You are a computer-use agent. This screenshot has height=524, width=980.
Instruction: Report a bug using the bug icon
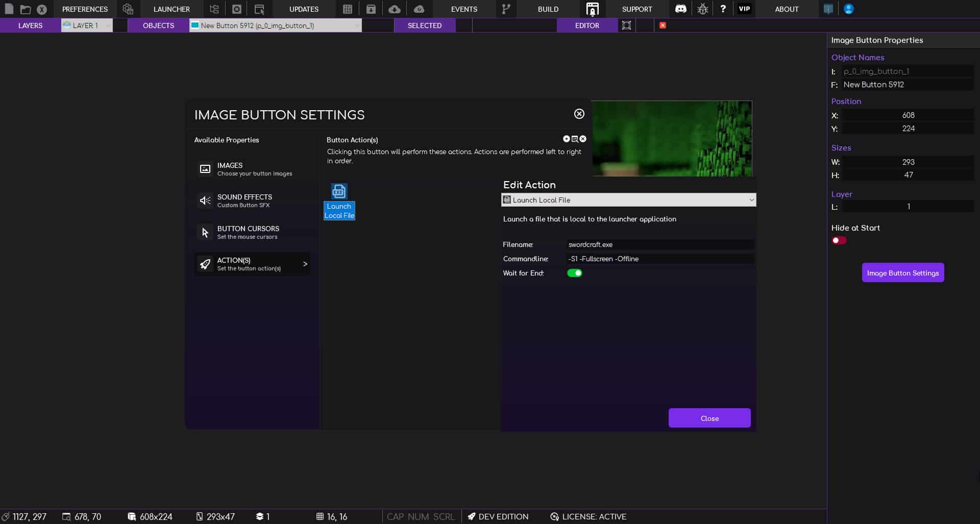point(702,9)
